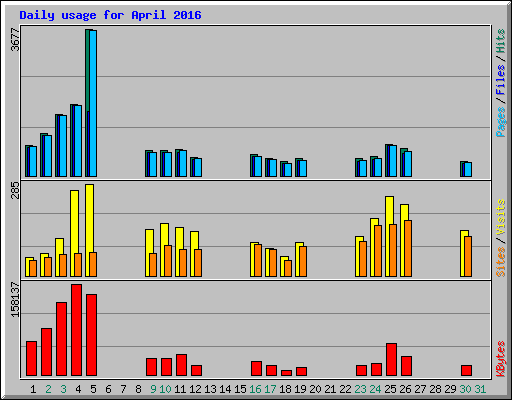Select the orange Sites bar for day 5
Screen dimensions: 512x400
(x=93, y=264)
